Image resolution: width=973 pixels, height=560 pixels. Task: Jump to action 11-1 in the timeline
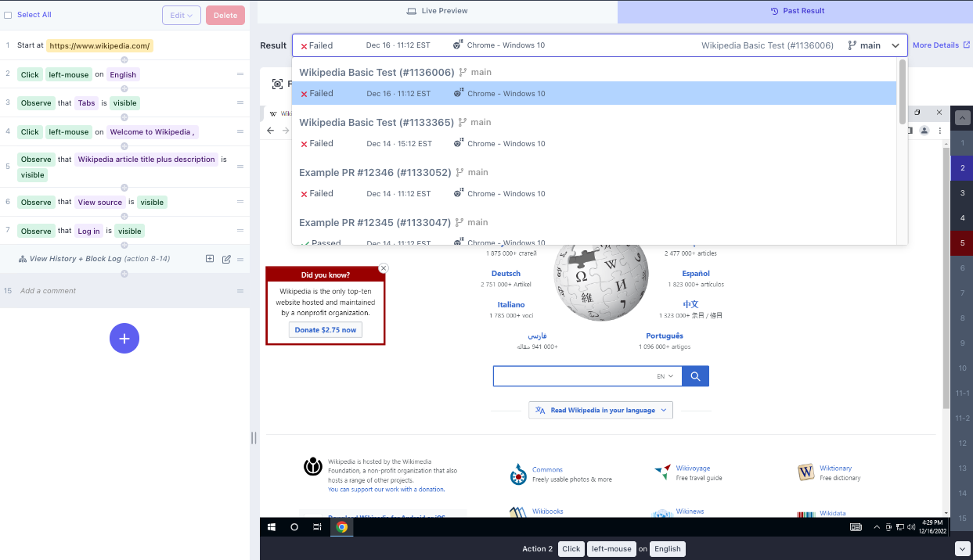click(962, 393)
